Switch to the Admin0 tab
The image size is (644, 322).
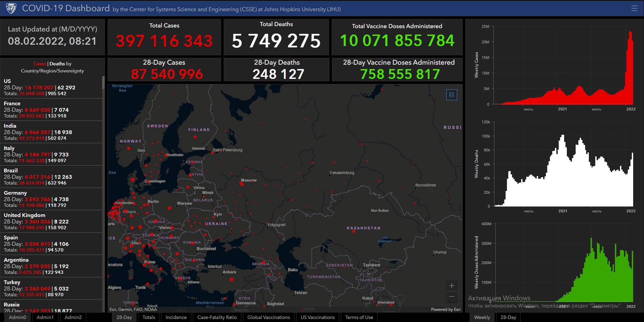click(17, 317)
